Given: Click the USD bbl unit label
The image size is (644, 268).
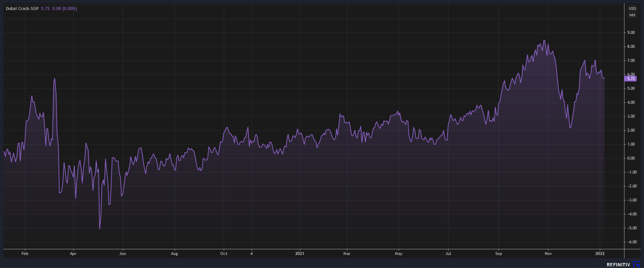Looking at the screenshot, I should click(632, 12).
